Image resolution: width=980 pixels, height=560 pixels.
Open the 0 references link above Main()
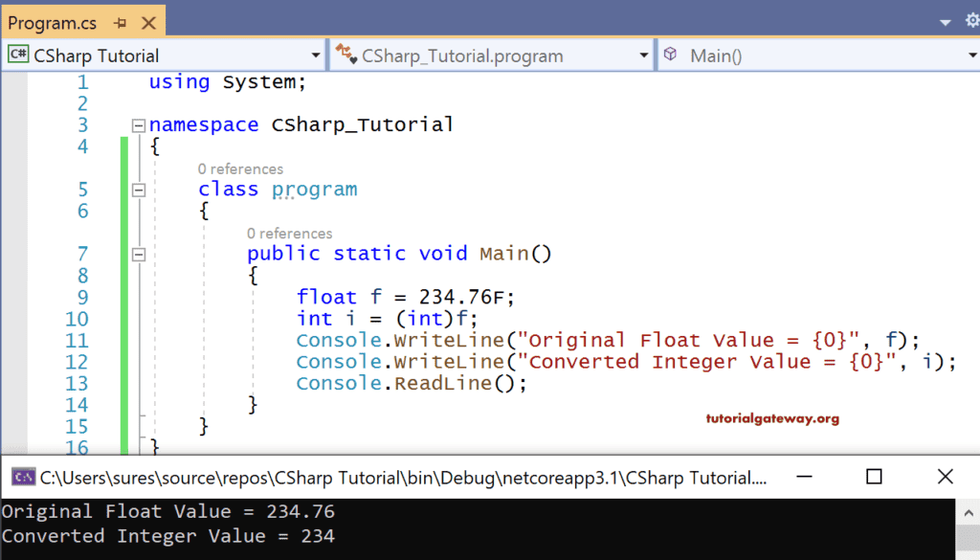coord(289,234)
